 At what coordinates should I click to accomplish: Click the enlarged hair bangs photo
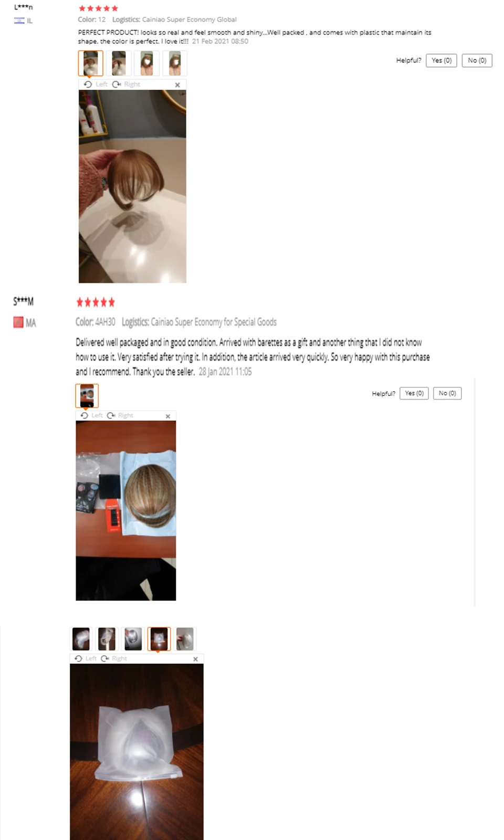tap(132, 186)
